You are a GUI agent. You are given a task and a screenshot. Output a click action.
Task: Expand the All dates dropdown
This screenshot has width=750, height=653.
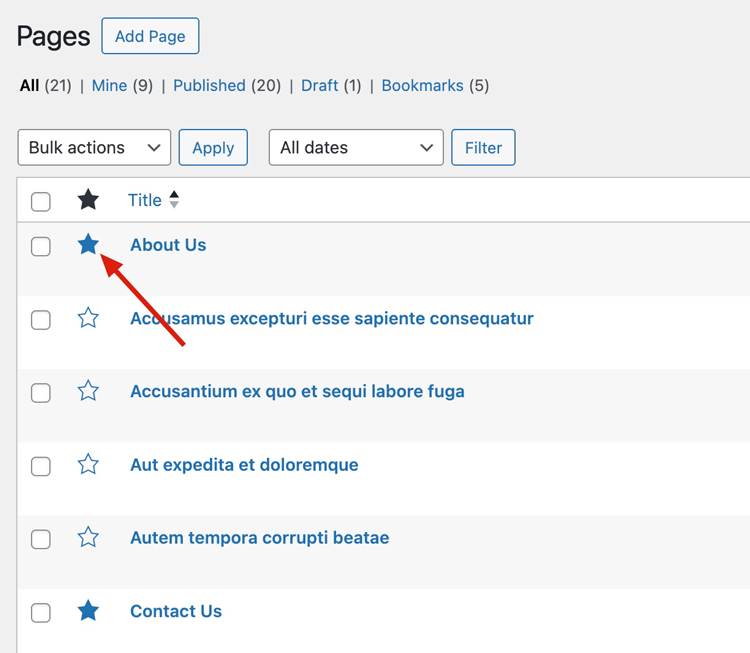point(356,147)
